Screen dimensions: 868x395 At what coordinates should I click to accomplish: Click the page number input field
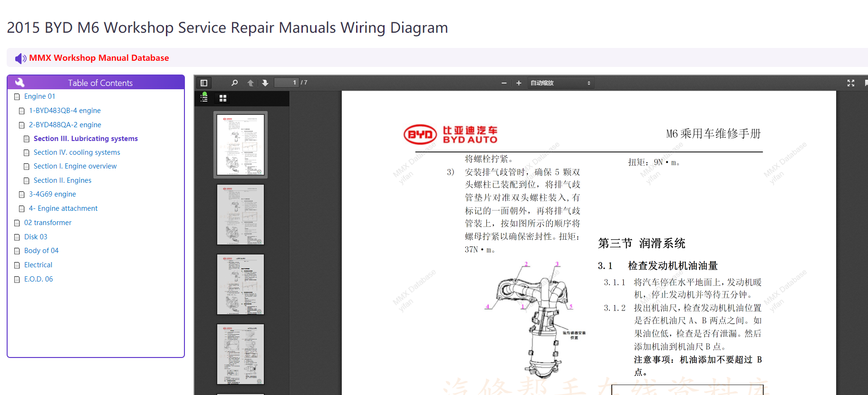(287, 83)
